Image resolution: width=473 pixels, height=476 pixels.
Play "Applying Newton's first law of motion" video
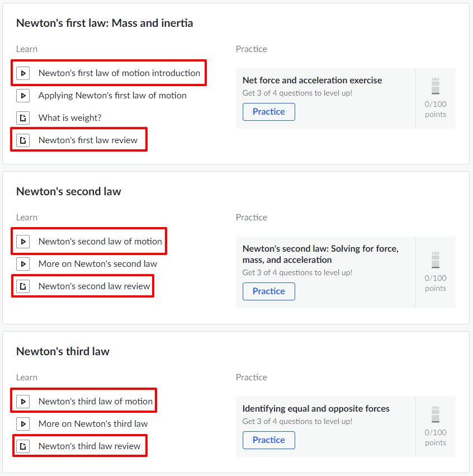tap(23, 96)
